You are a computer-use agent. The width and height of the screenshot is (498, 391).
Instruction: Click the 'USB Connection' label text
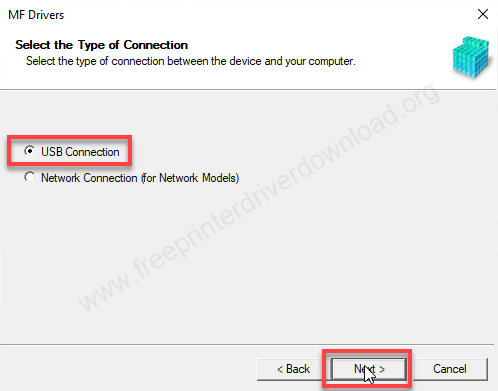(80, 152)
